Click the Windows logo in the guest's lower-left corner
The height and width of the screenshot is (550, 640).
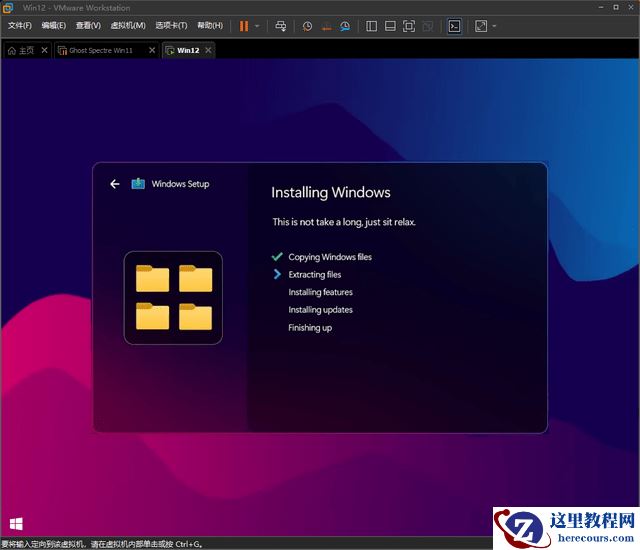point(16,524)
